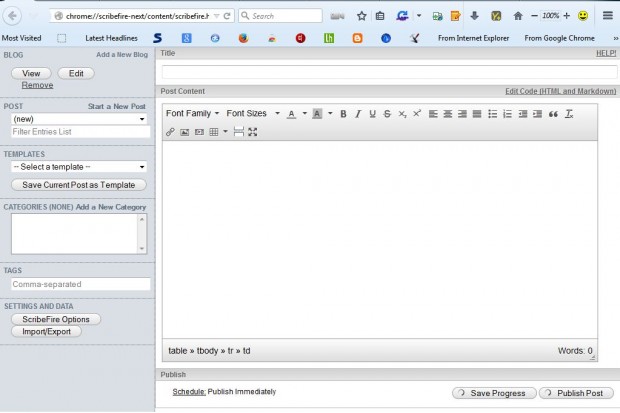Open the 'Select a template' dropdown

[x=80, y=167]
